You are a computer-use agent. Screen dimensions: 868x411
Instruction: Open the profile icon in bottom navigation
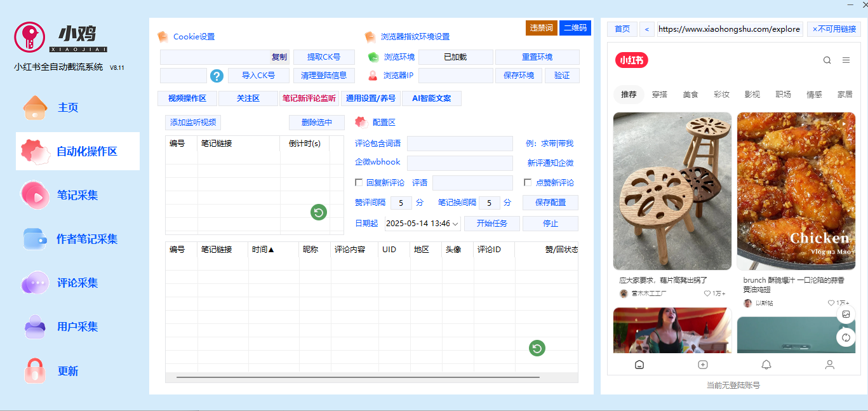829,365
